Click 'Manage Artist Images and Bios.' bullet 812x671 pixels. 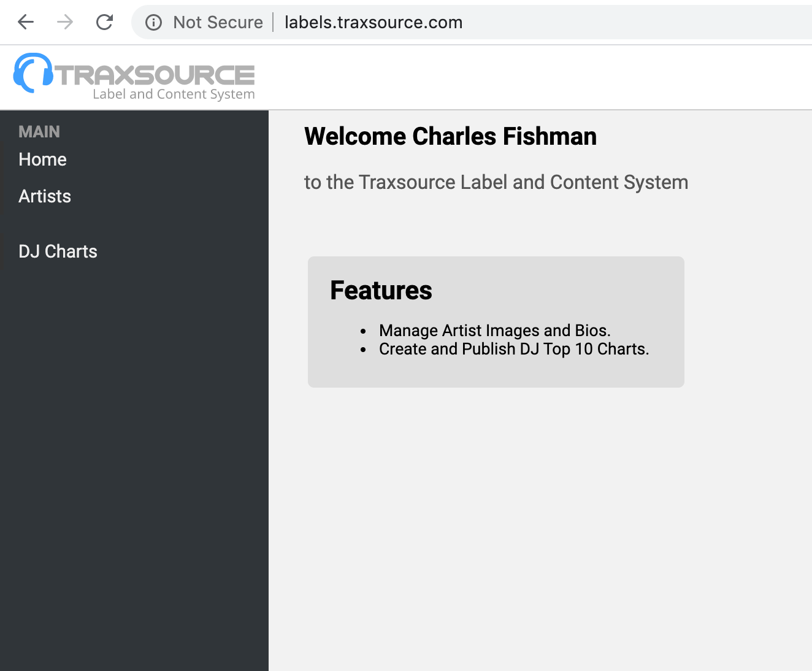coord(494,331)
